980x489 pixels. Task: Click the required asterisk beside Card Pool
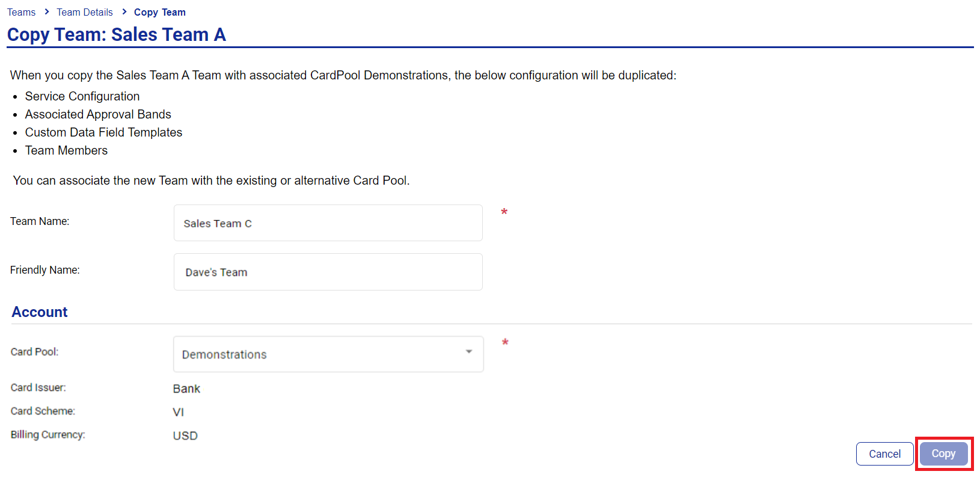[x=505, y=343]
